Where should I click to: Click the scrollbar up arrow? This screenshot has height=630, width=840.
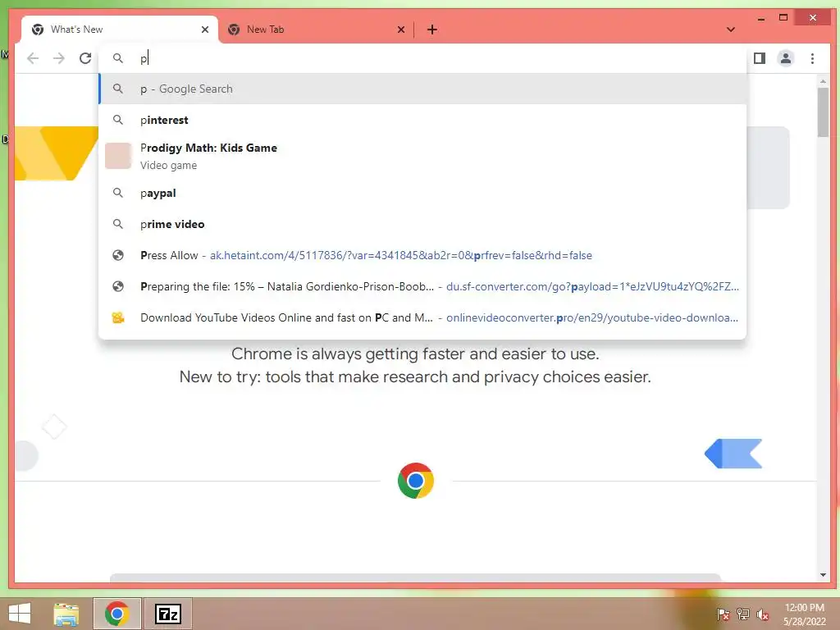coord(823,81)
